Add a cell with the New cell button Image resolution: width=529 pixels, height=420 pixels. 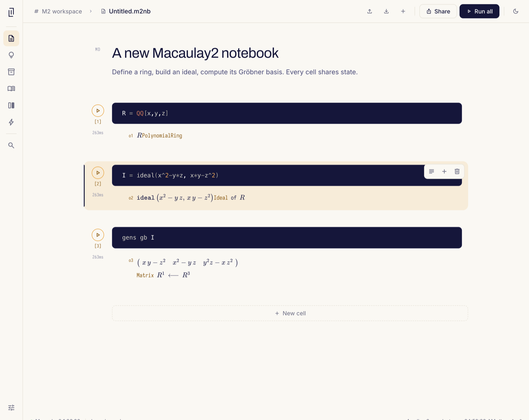(x=290, y=313)
